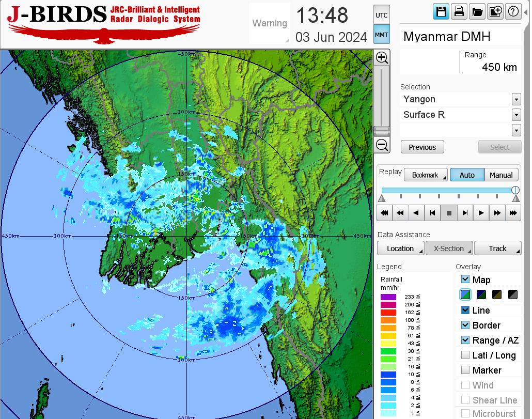Image resolution: width=532 pixels, height=419 pixels.
Task: Switch replay to Manual mode
Action: (x=500, y=175)
